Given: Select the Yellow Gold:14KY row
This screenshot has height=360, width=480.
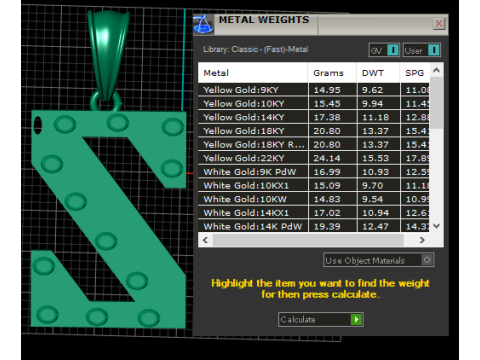Looking at the screenshot, I should coord(314,117).
